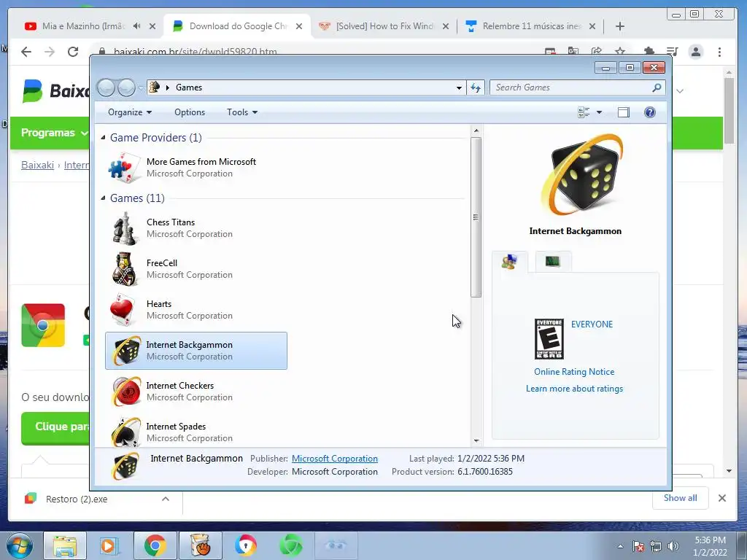Select the FreeCell card icon
Image resolution: width=747 pixels, height=560 pixels.
(125, 270)
